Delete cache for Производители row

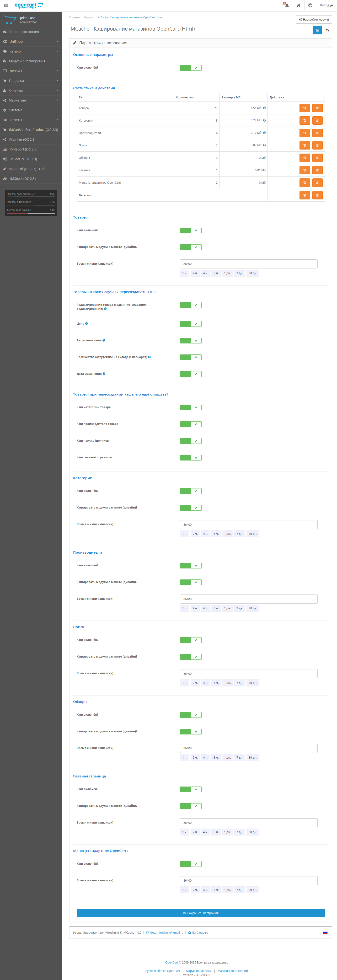point(317,133)
